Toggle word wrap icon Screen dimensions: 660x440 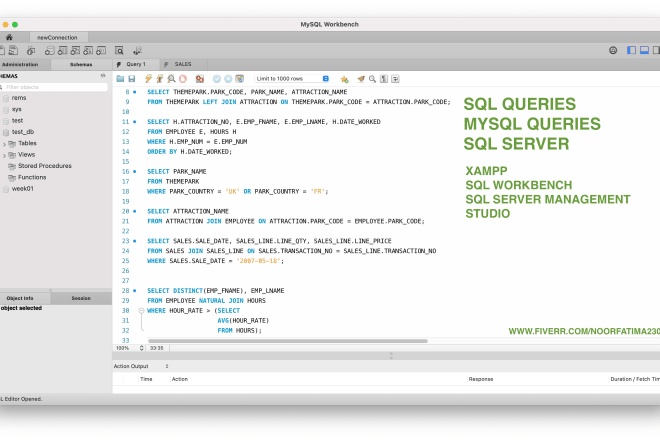tap(395, 79)
